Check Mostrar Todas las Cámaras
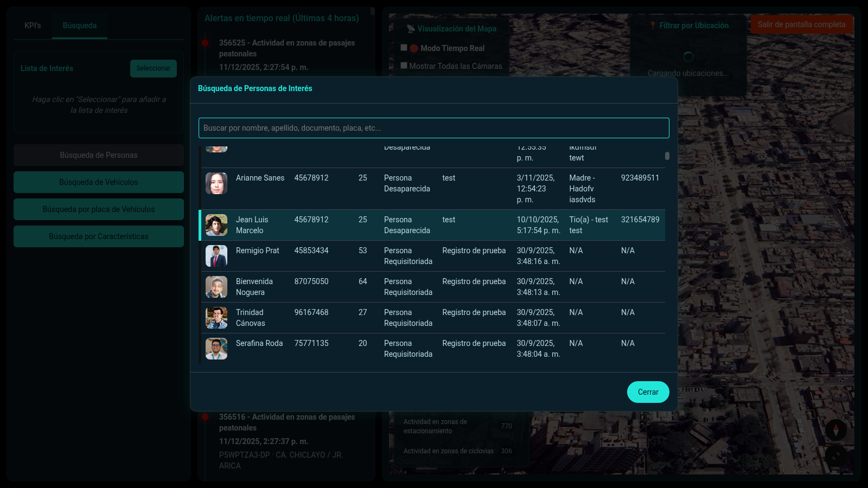 [404, 66]
